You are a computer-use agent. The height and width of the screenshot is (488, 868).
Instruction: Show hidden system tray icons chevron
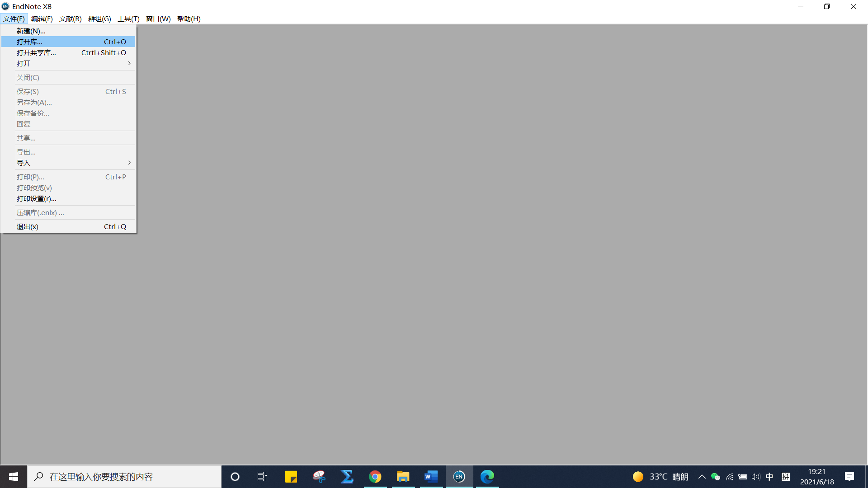(x=702, y=477)
